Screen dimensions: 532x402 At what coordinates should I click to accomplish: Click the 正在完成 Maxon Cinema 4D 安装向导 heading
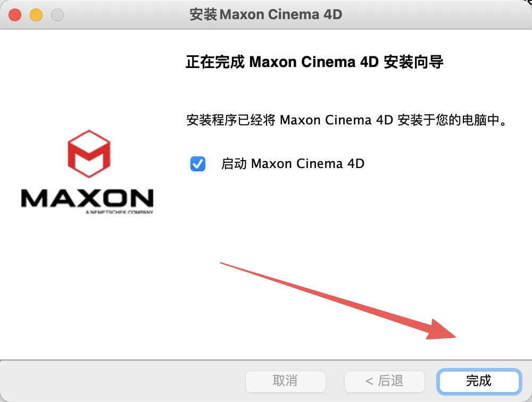tap(314, 62)
